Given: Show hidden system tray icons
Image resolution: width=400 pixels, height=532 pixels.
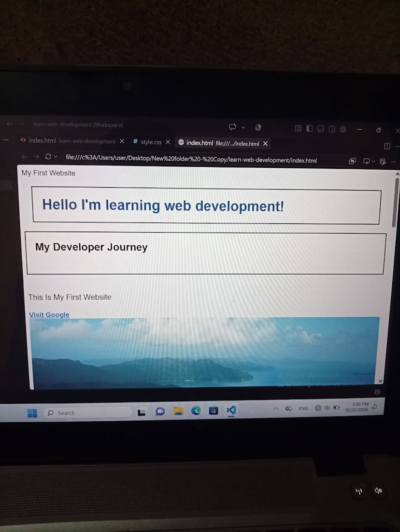Looking at the screenshot, I should click(x=276, y=409).
